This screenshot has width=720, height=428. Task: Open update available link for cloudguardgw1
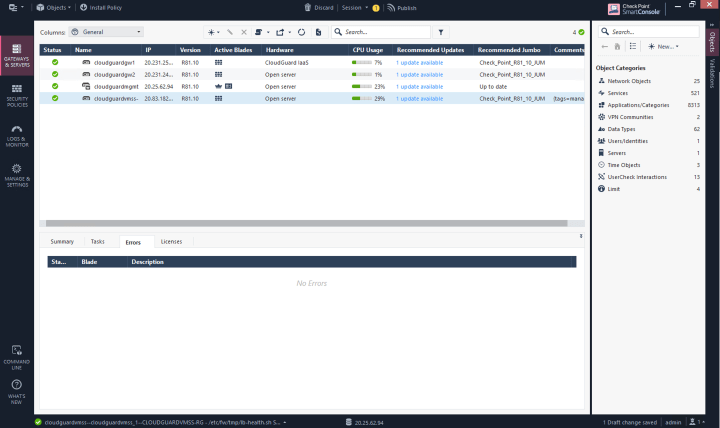(420, 62)
